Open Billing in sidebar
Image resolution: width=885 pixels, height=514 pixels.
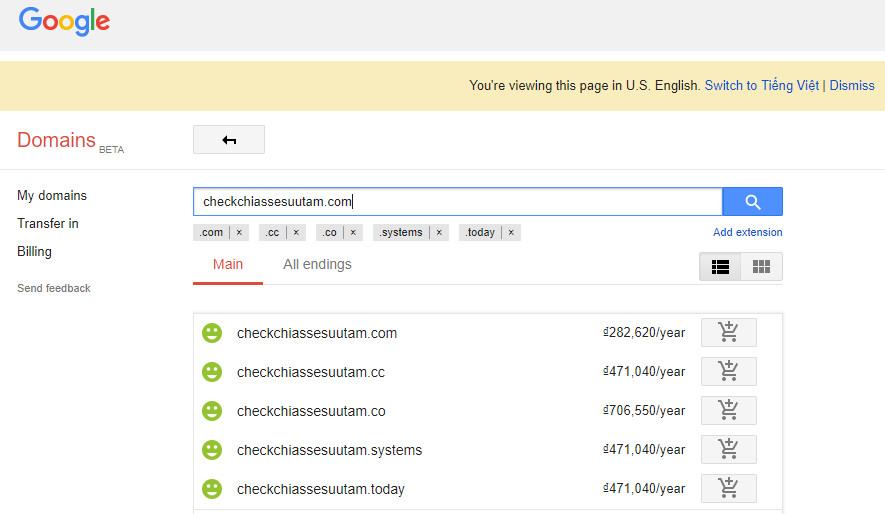[34, 252]
